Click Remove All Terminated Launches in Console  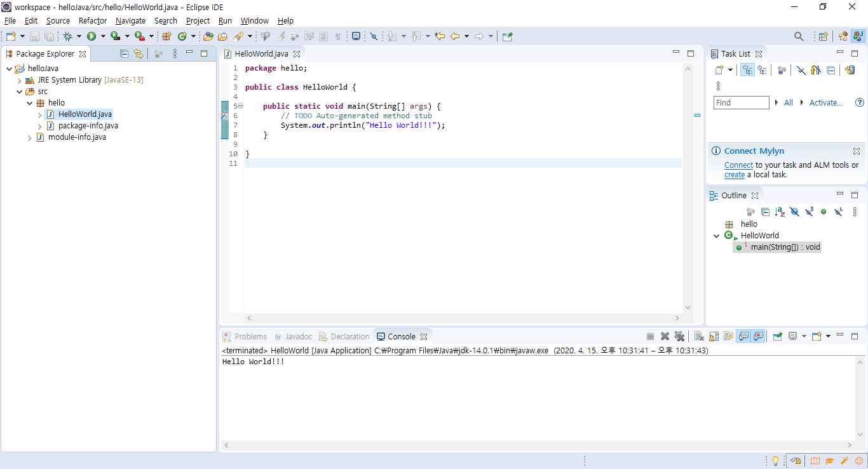679,337
